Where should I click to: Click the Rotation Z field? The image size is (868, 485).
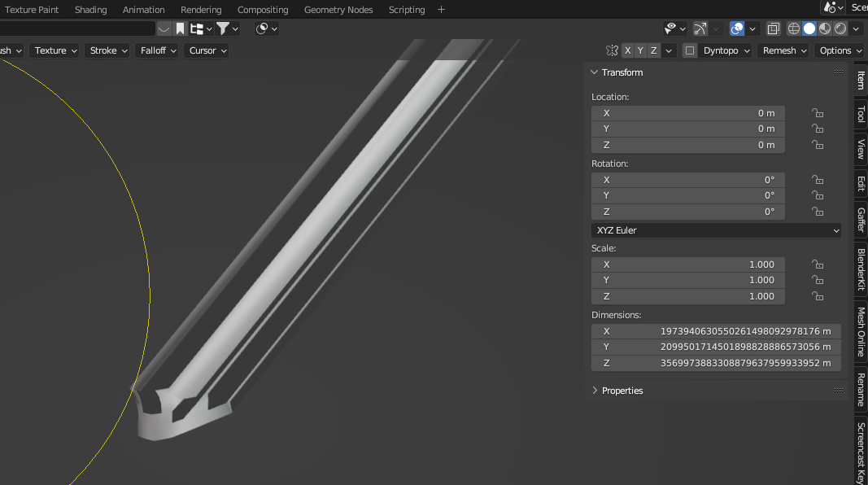coord(687,212)
